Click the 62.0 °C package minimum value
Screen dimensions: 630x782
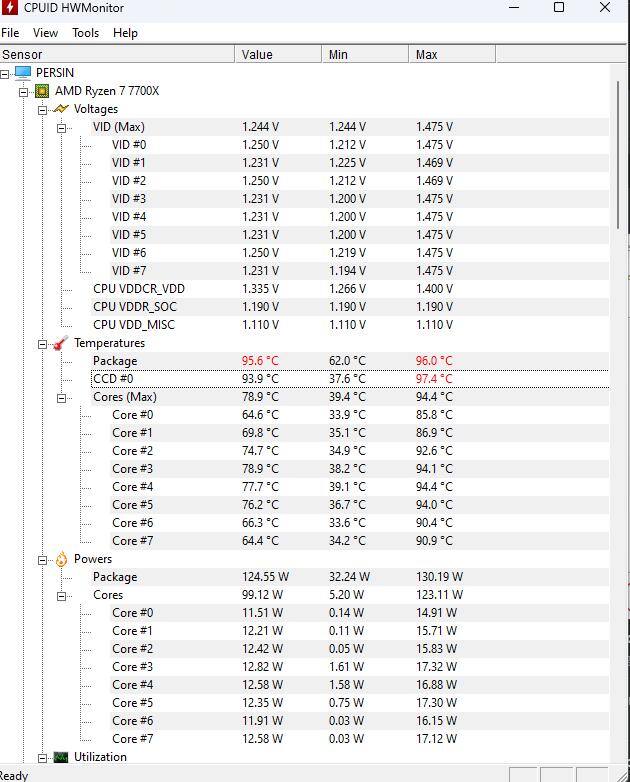coord(347,361)
